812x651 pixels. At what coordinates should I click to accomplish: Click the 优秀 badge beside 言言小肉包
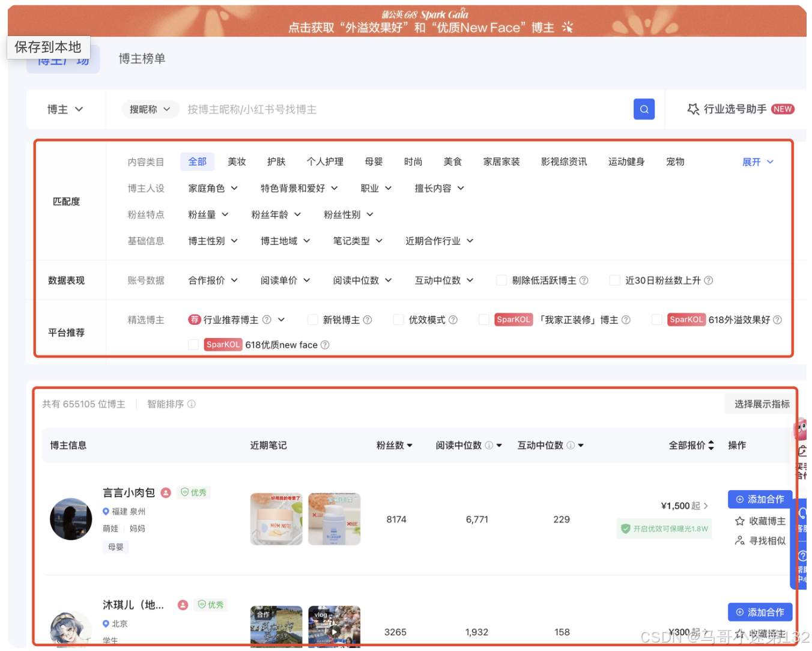point(193,492)
